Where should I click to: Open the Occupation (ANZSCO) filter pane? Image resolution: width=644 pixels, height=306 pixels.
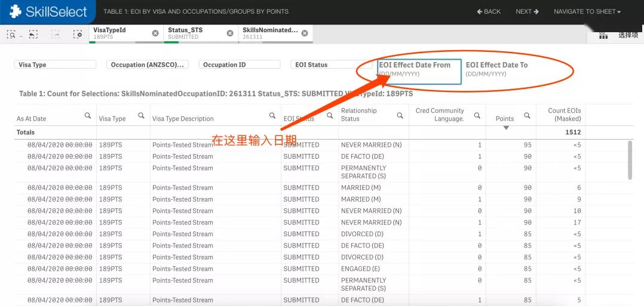[x=148, y=64]
